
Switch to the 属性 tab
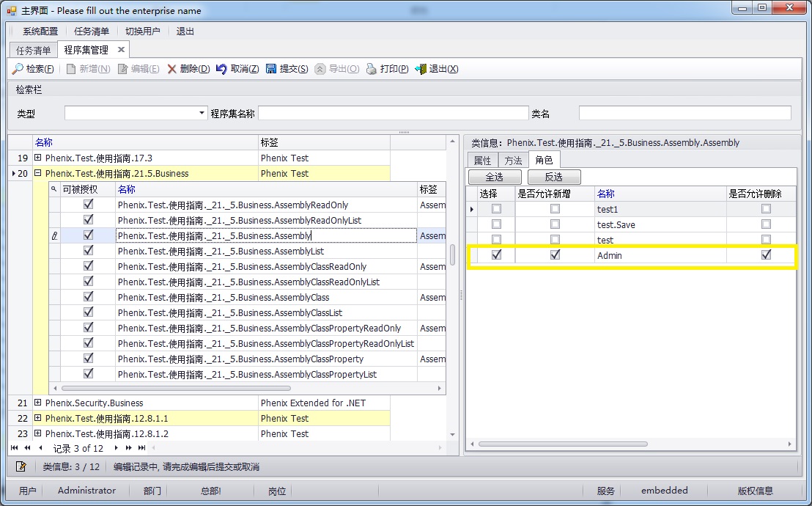pyautogui.click(x=482, y=161)
